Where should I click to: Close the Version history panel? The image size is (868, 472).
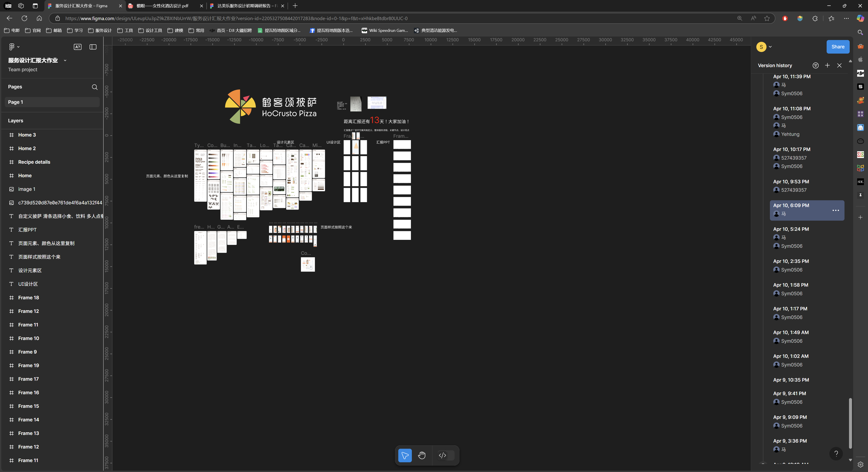pos(839,65)
